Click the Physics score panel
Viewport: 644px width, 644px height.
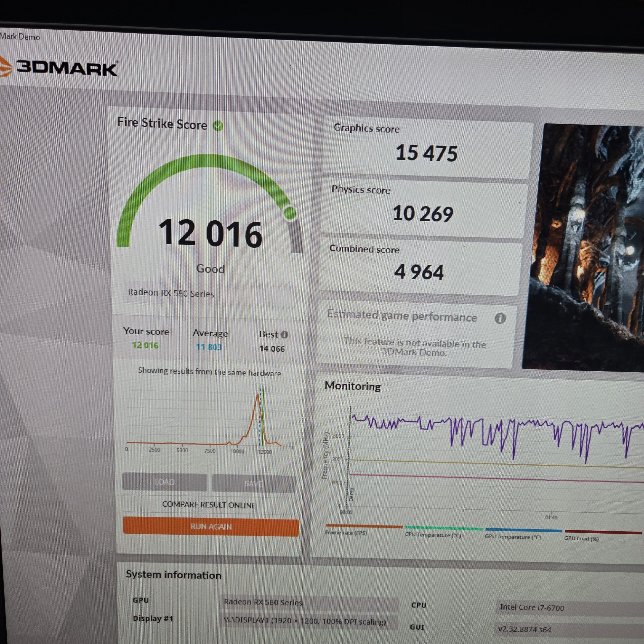[423, 210]
